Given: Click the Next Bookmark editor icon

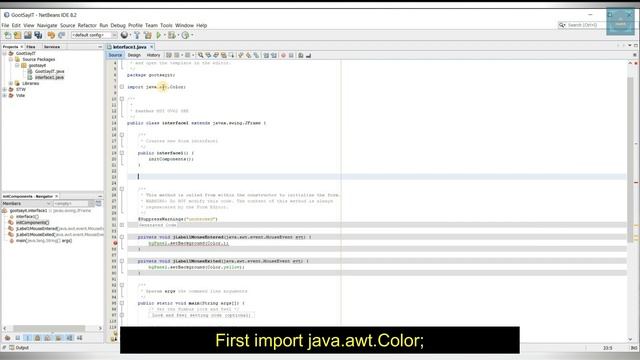Looking at the screenshot, I should [248, 55].
